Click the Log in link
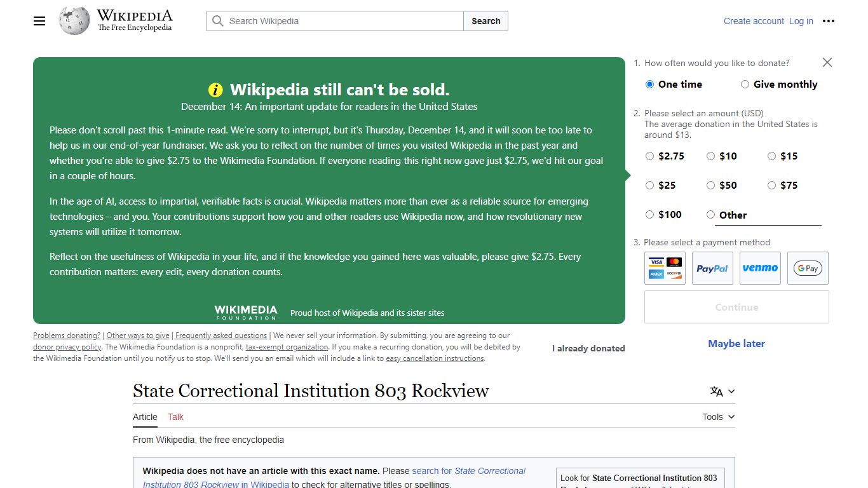The width and height of the screenshot is (868, 488). pyautogui.click(x=801, y=21)
